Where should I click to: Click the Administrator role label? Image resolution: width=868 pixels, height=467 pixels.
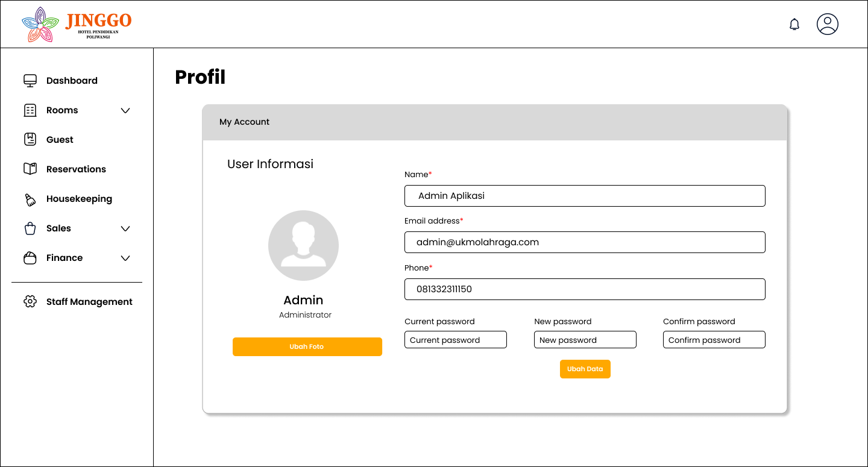tap(305, 315)
